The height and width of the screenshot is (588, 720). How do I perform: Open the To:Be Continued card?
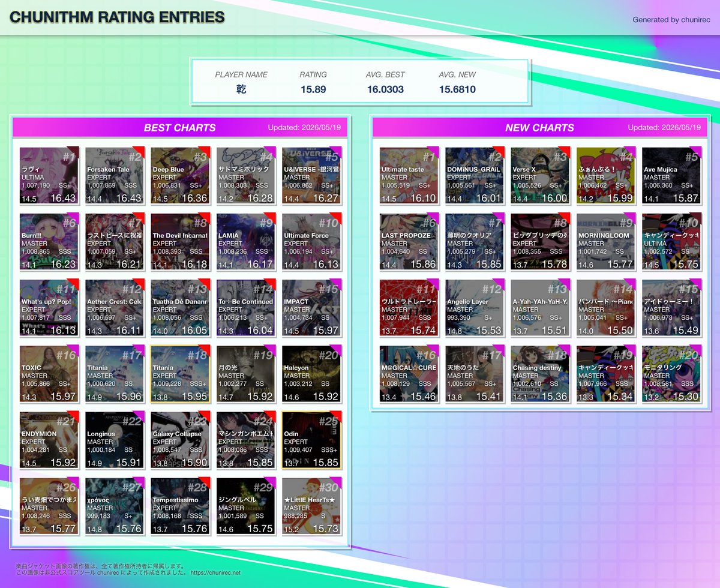(x=246, y=307)
